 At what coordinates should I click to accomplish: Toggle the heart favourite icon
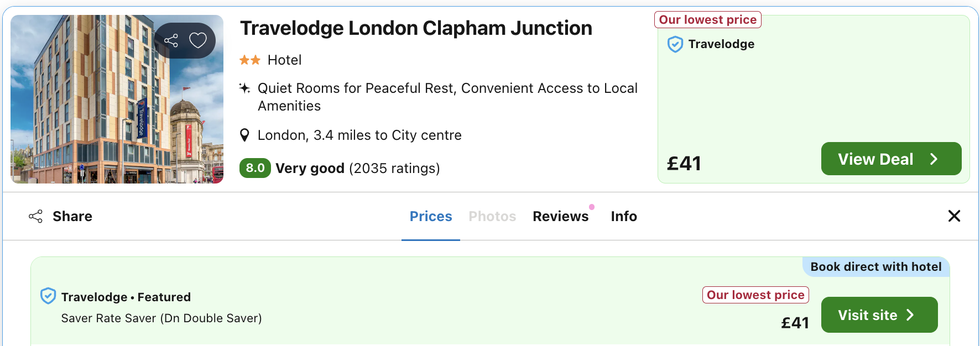click(x=198, y=40)
